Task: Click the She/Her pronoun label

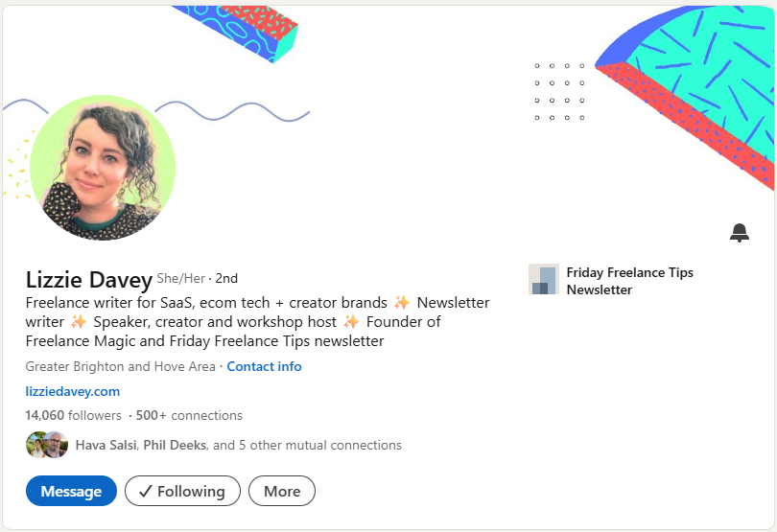Action: (x=181, y=278)
